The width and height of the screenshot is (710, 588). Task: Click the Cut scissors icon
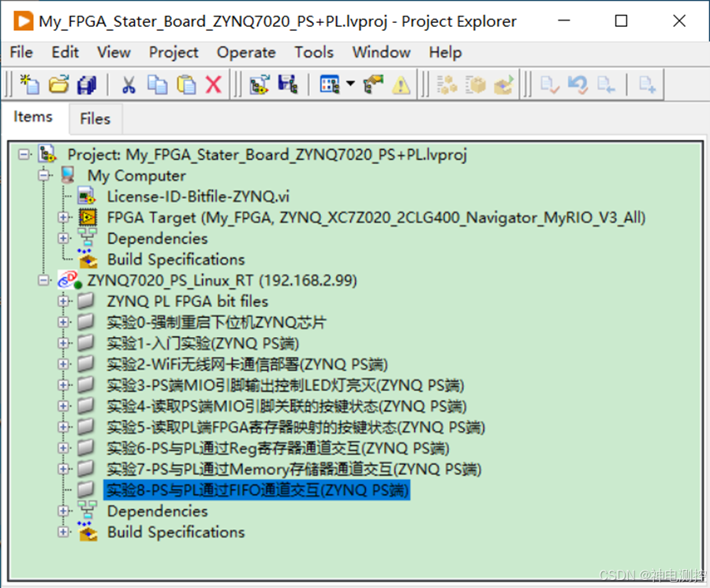tap(129, 84)
